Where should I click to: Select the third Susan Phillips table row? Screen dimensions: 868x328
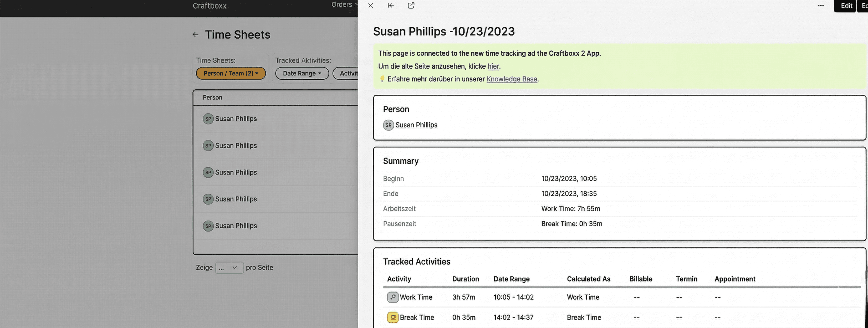click(x=236, y=172)
